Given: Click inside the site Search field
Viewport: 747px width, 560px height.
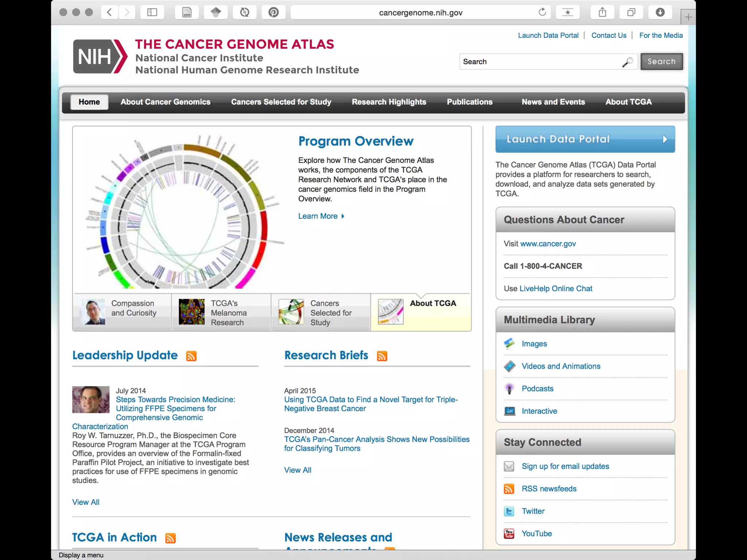Looking at the screenshot, I should tap(540, 62).
